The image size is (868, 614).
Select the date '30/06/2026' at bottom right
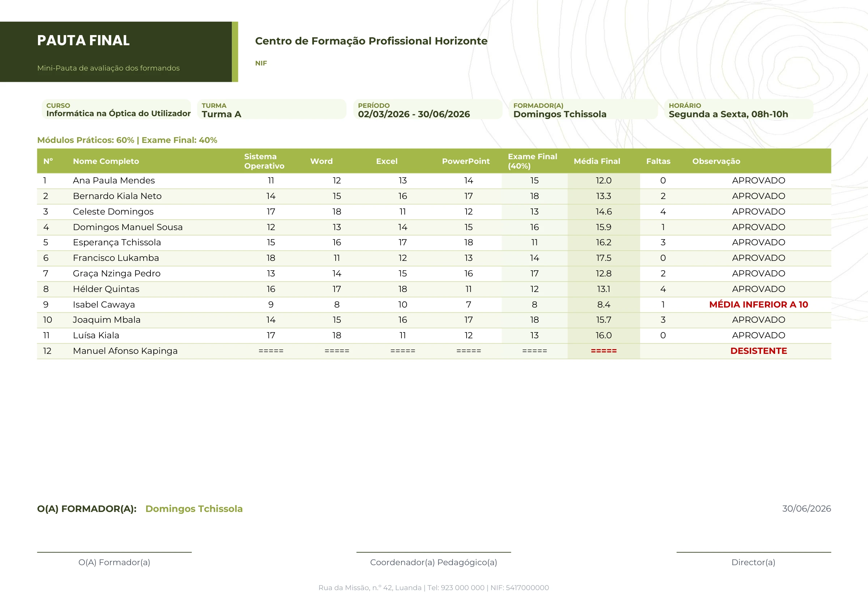[x=807, y=509]
